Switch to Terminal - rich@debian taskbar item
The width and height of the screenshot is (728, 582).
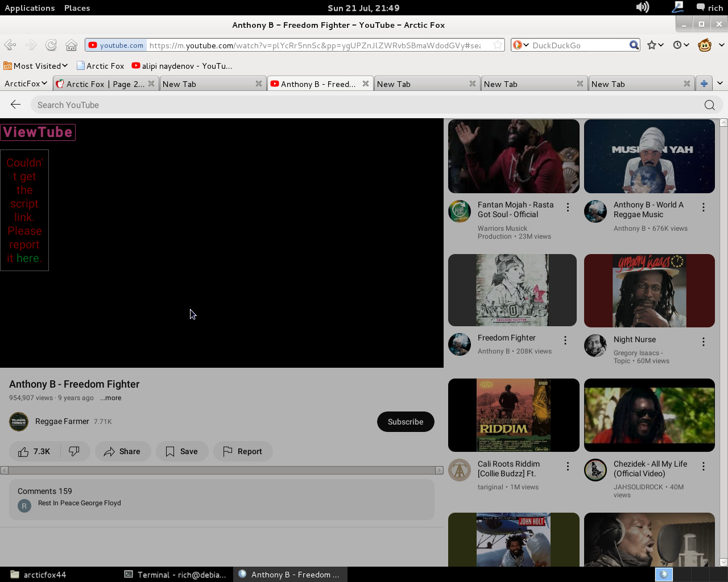coord(175,575)
